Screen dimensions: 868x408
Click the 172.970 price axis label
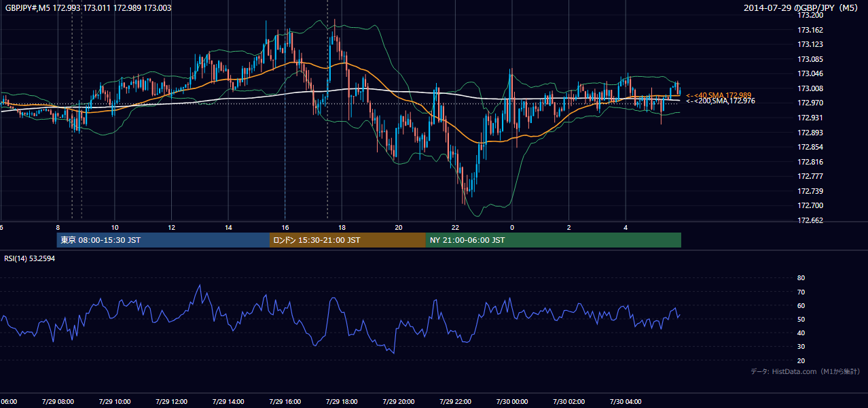(x=810, y=103)
